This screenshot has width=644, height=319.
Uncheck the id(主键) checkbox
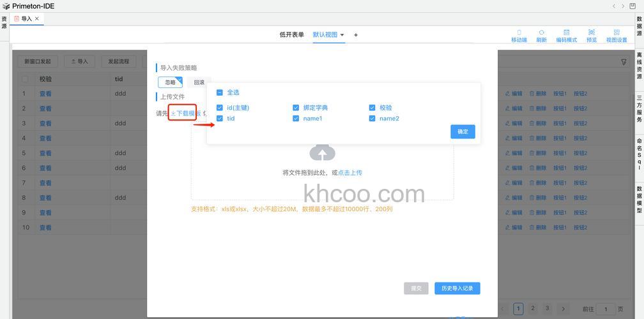click(220, 108)
